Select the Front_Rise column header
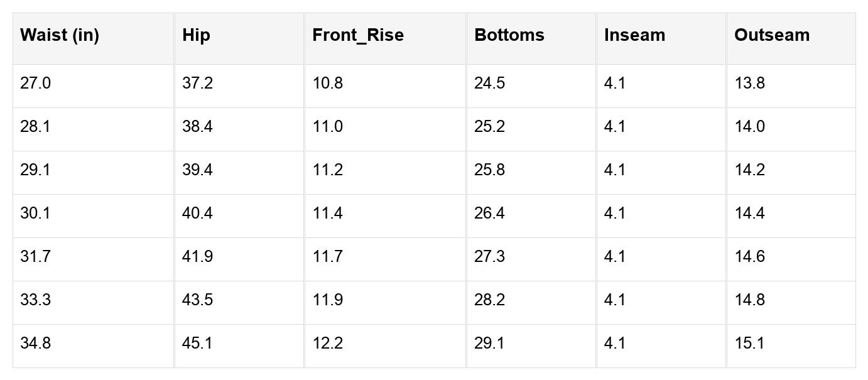Screen dimensions: 868x380 tap(386, 38)
